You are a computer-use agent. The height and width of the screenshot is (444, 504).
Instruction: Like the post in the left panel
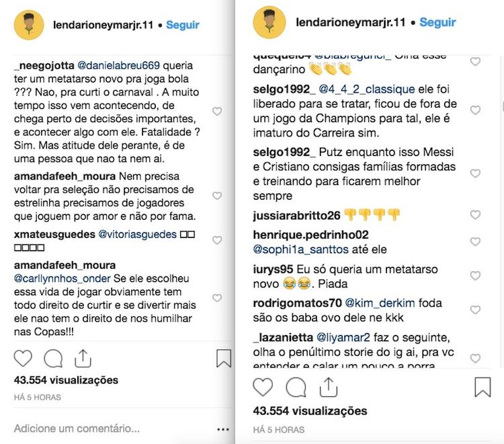(x=24, y=359)
